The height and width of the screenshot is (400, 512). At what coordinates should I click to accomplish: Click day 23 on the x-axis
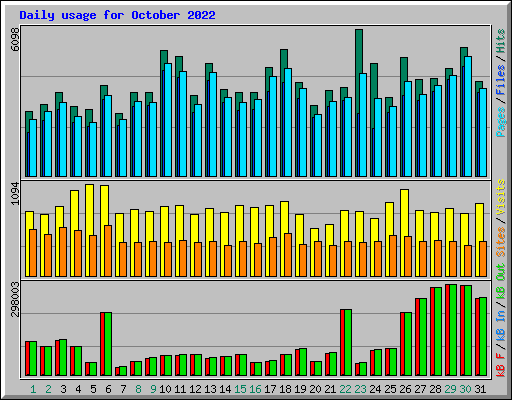(x=360, y=389)
